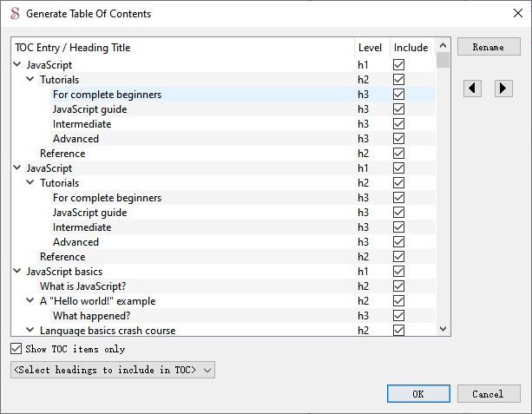Click the scrollbar down arrow in TOC list
Image resolution: width=532 pixels, height=414 pixels.
point(443,328)
